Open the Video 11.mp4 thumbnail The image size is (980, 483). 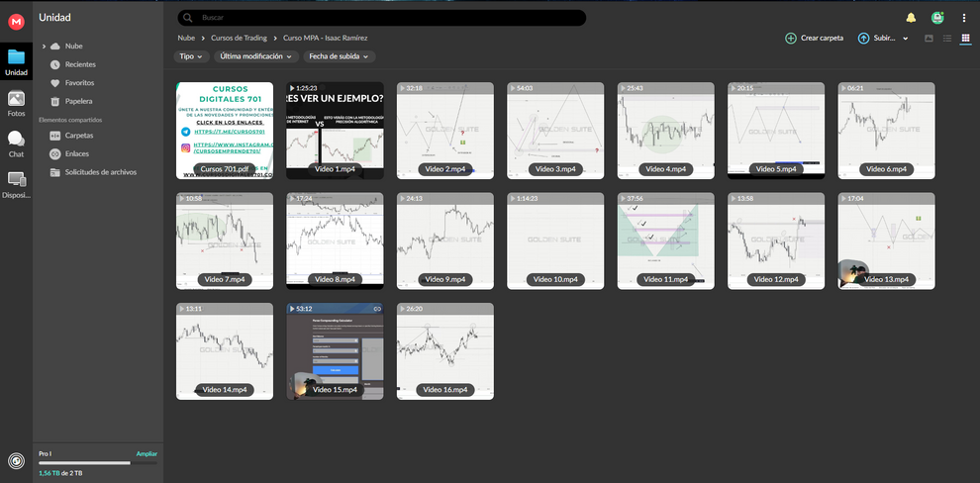[x=665, y=241]
